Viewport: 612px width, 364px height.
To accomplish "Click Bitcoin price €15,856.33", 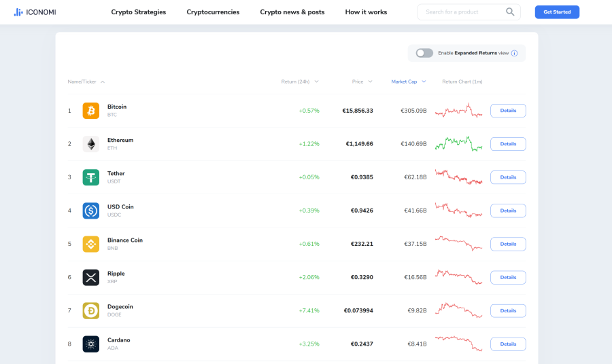I will tap(358, 111).
